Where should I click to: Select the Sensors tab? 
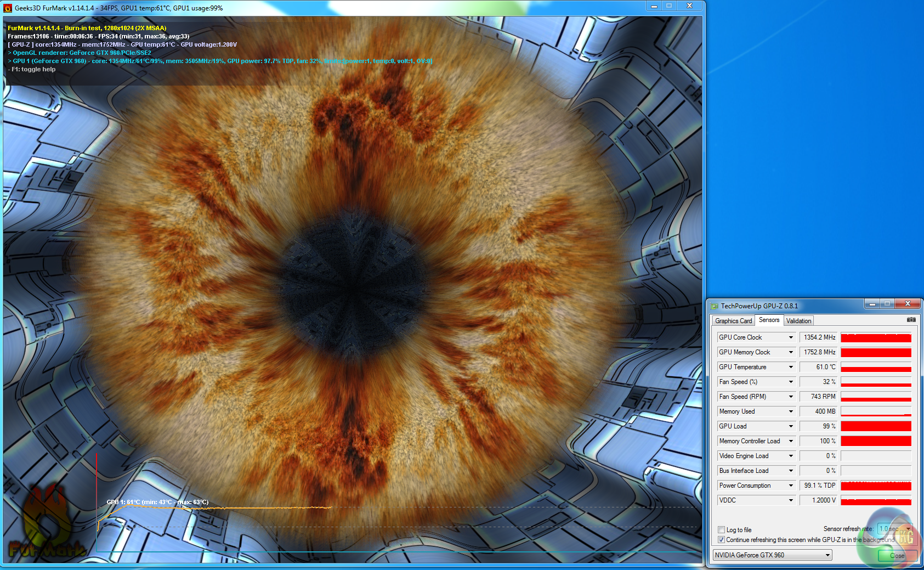(x=769, y=320)
